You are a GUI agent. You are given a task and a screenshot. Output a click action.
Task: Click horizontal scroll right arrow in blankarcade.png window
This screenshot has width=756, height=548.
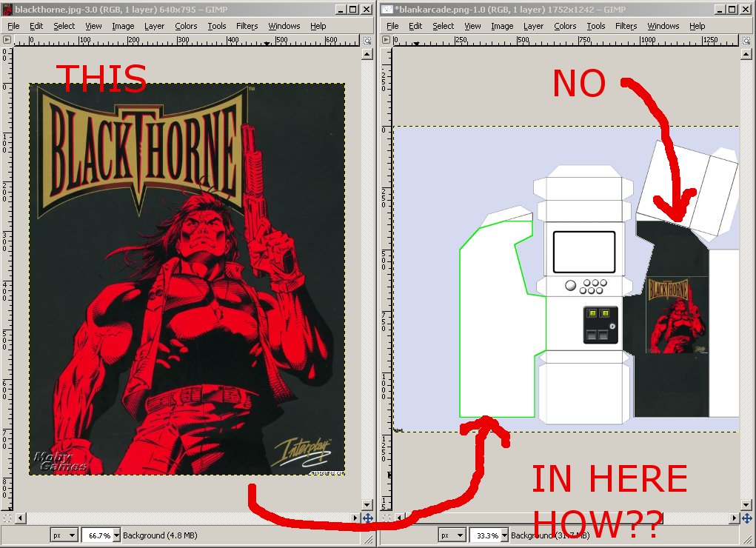pyautogui.click(x=735, y=518)
